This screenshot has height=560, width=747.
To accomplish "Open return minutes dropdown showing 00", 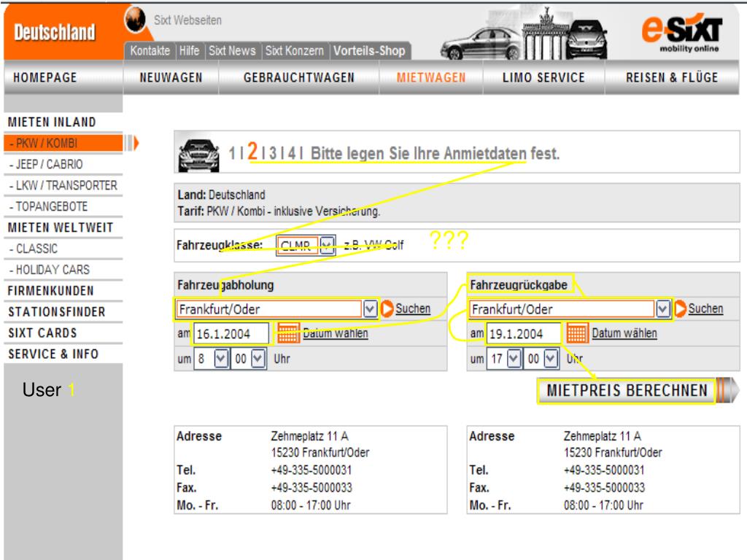I will click(551, 358).
